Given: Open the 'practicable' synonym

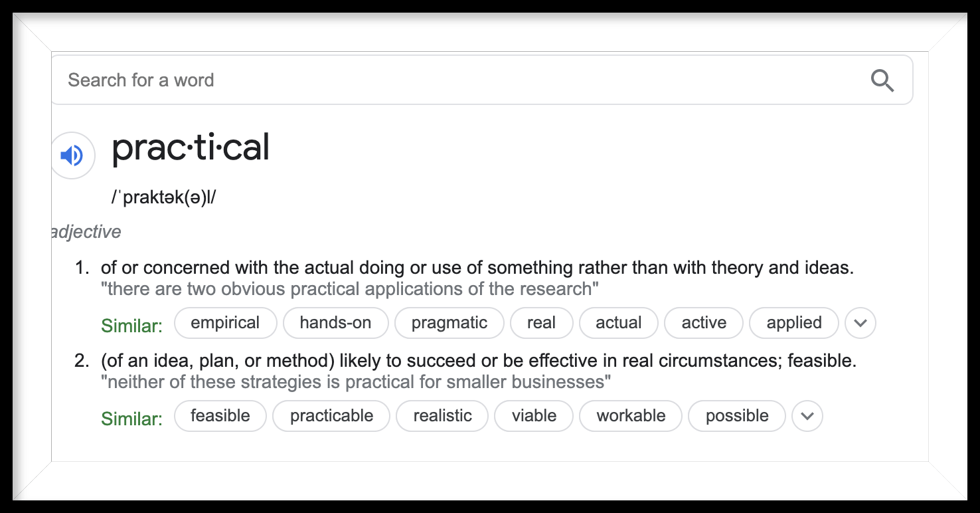Looking at the screenshot, I should click(331, 416).
